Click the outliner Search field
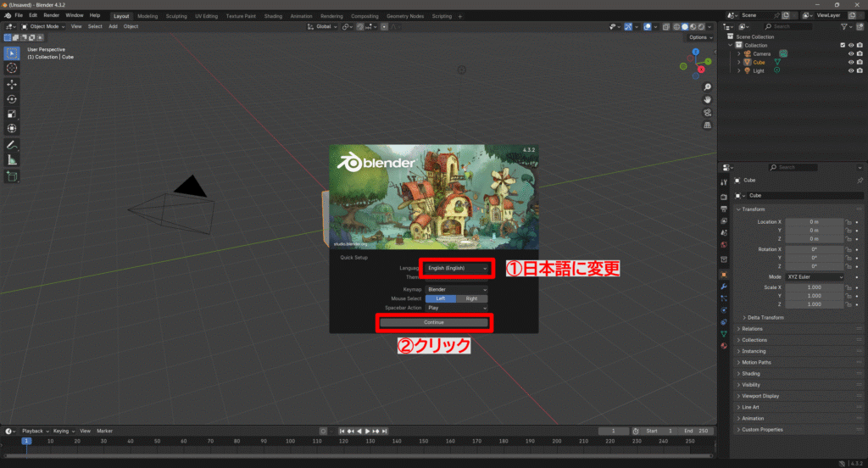The height and width of the screenshot is (468, 868). click(788, 26)
